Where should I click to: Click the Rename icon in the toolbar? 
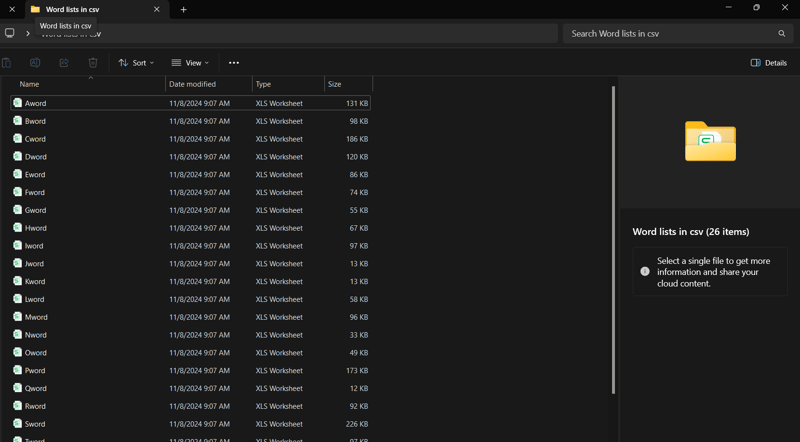[35, 62]
